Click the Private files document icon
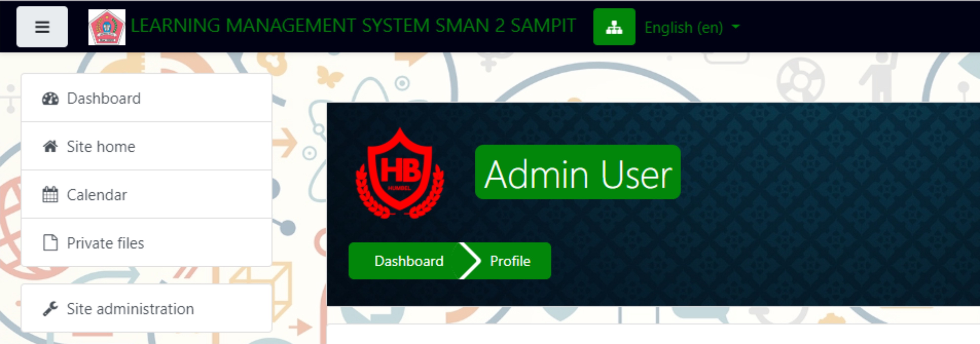The image size is (980, 344). pos(50,243)
